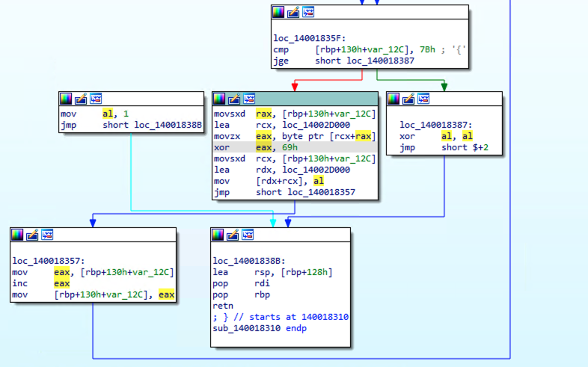Click graph icon on the teal-header xor node
The image size is (588, 367).
(249, 99)
